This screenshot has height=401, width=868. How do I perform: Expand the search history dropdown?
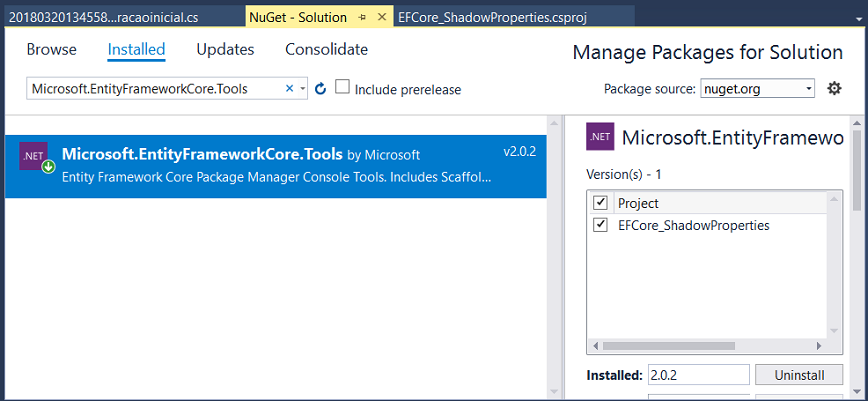pos(302,89)
